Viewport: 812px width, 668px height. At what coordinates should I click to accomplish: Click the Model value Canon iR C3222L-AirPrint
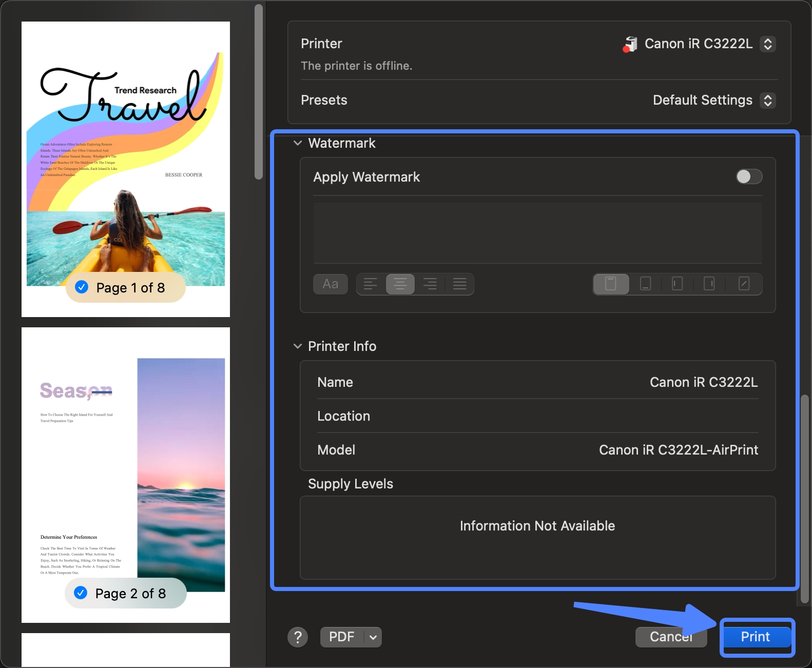point(679,450)
